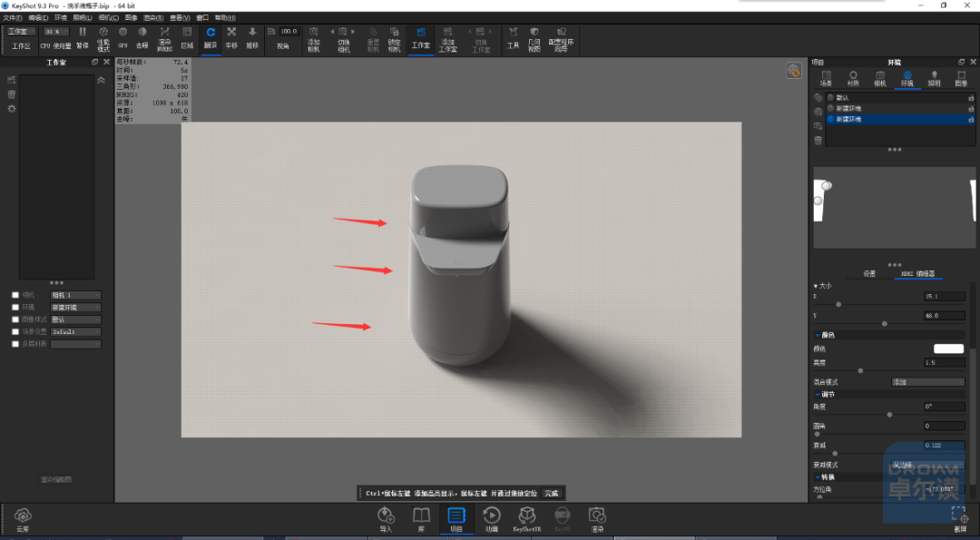980x540 pixels.
Task: Open the 库 library panel
Action: (x=421, y=520)
